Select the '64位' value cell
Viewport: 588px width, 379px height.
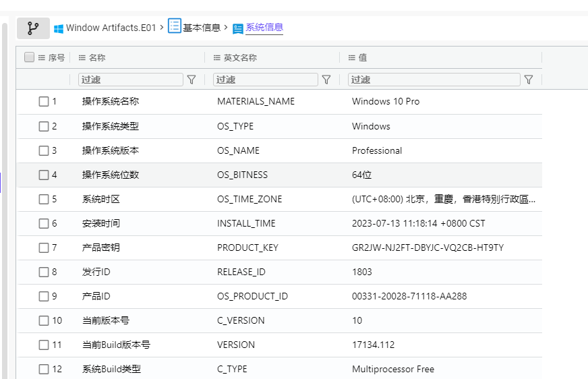361,175
